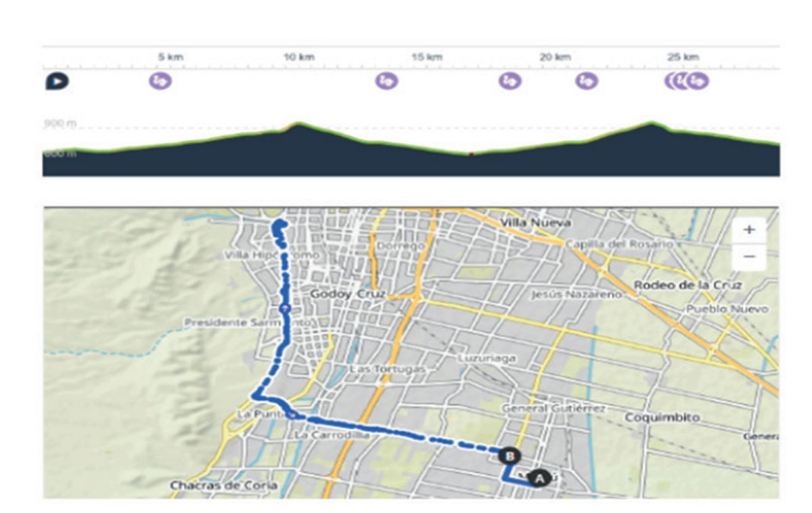Click marker B on the map
The image size is (812, 513).
click(510, 455)
